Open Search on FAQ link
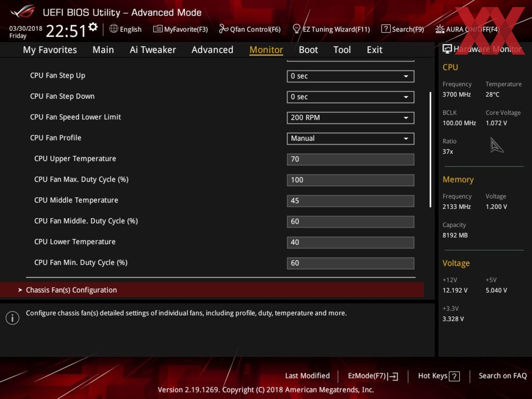532x399 pixels. (503, 376)
